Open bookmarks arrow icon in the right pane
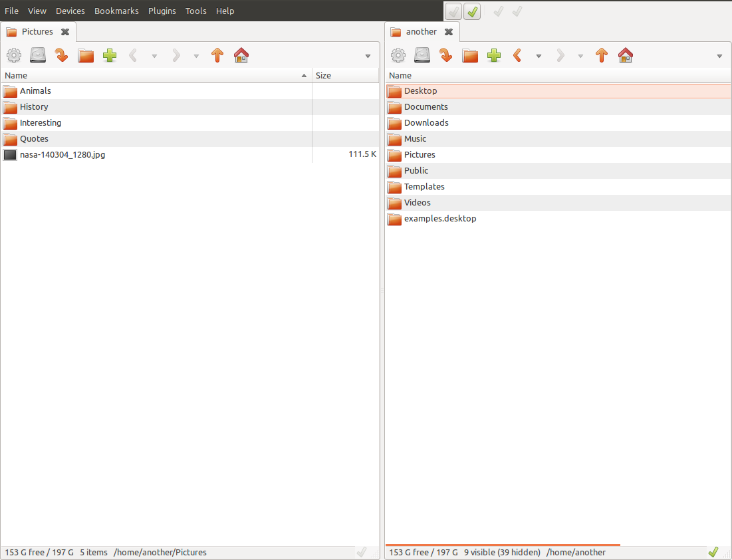 click(446, 56)
